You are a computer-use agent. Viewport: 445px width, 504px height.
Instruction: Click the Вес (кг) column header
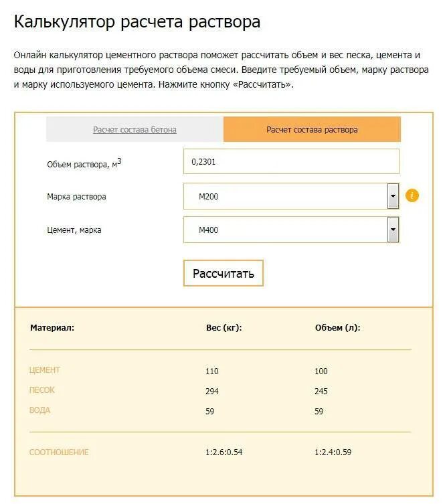pos(224,328)
